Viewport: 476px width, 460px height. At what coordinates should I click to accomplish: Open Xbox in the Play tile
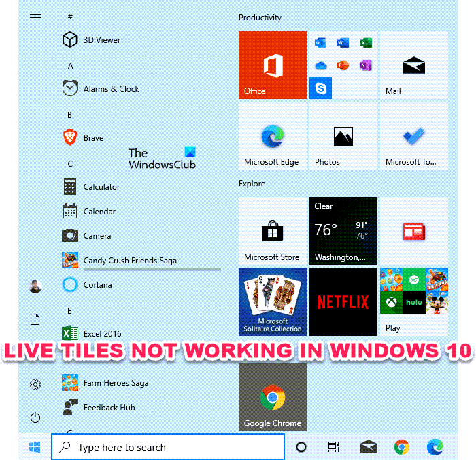(x=391, y=302)
